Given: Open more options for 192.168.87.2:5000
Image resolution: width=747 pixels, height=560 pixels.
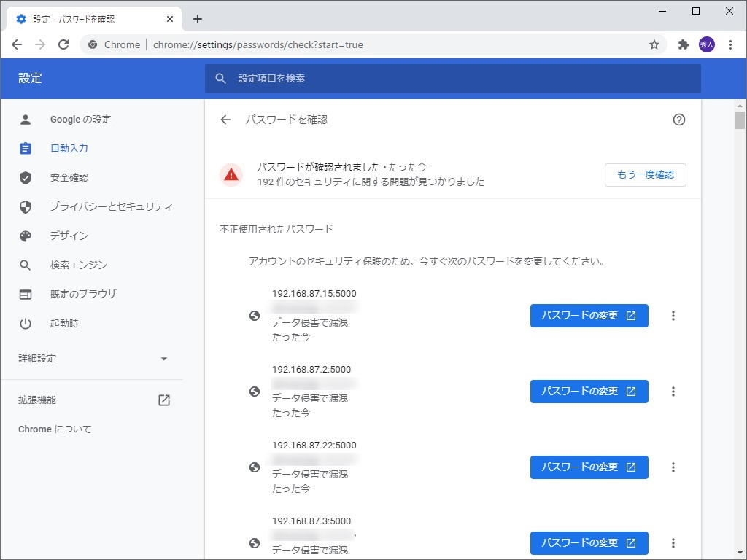Looking at the screenshot, I should (x=673, y=392).
